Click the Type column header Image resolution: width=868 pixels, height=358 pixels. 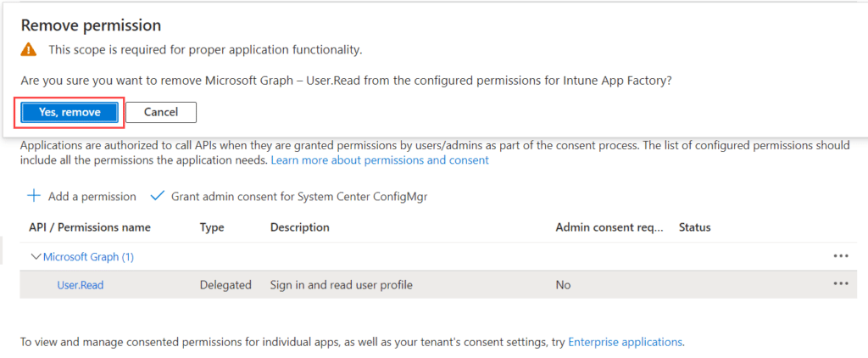211,227
